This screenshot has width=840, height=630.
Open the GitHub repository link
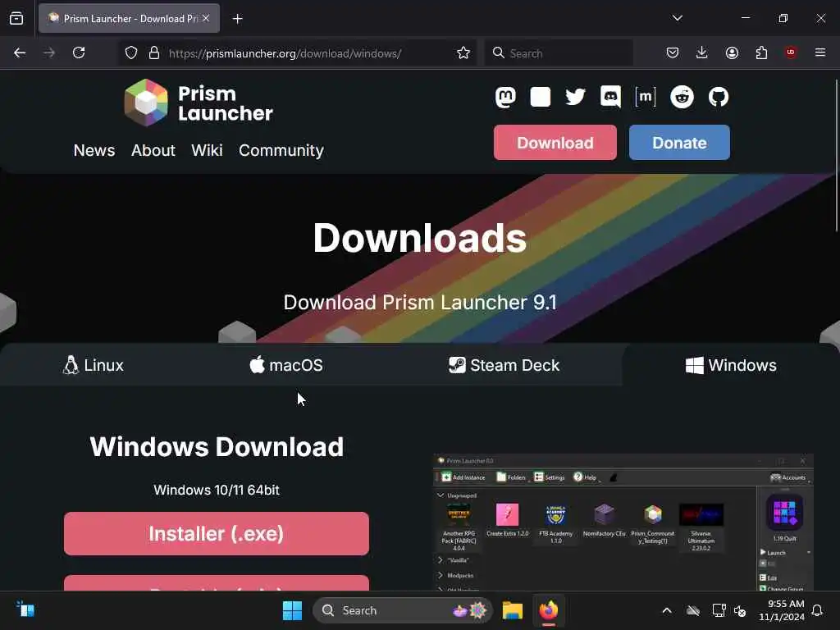(x=719, y=97)
